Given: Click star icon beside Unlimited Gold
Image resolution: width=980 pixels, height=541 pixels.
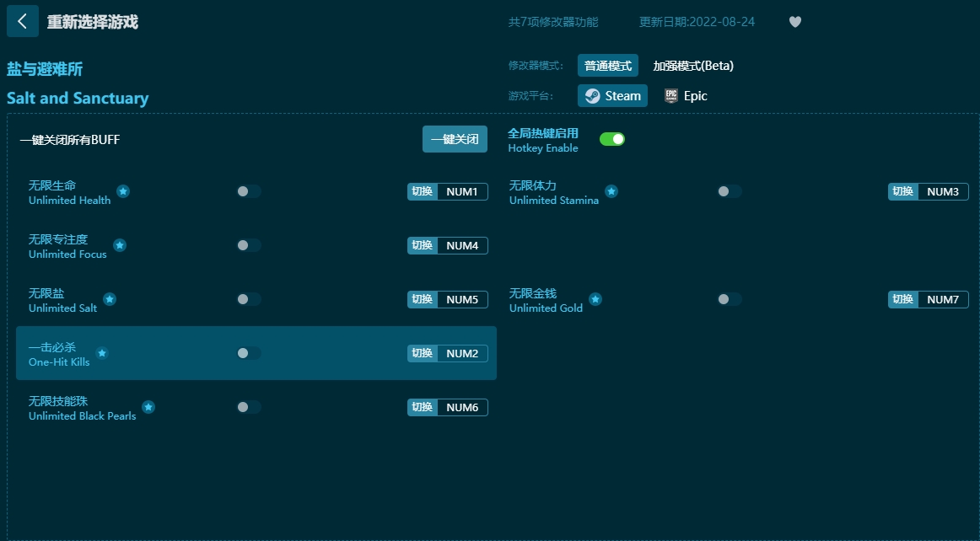Looking at the screenshot, I should point(595,299).
